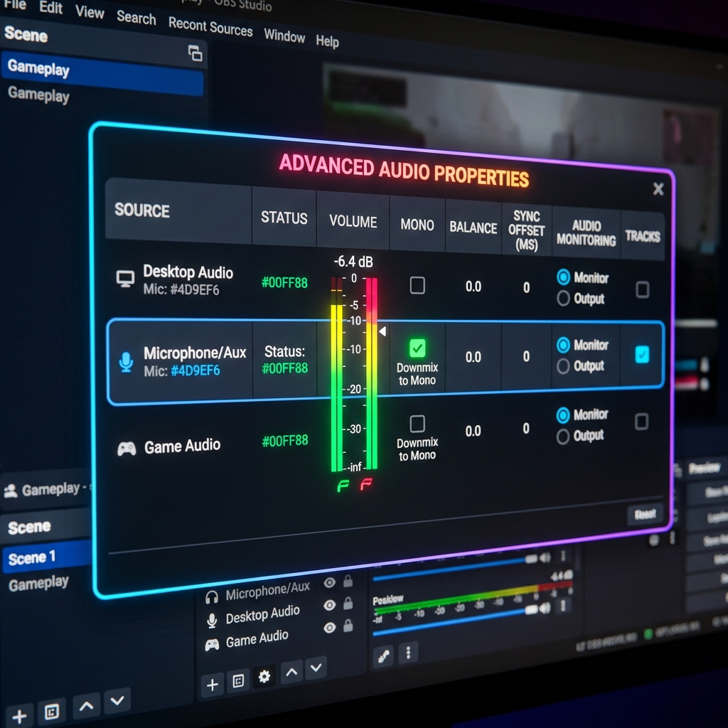Select Monitor radio in Microphone/Aux row
728x728 pixels.
click(563, 345)
